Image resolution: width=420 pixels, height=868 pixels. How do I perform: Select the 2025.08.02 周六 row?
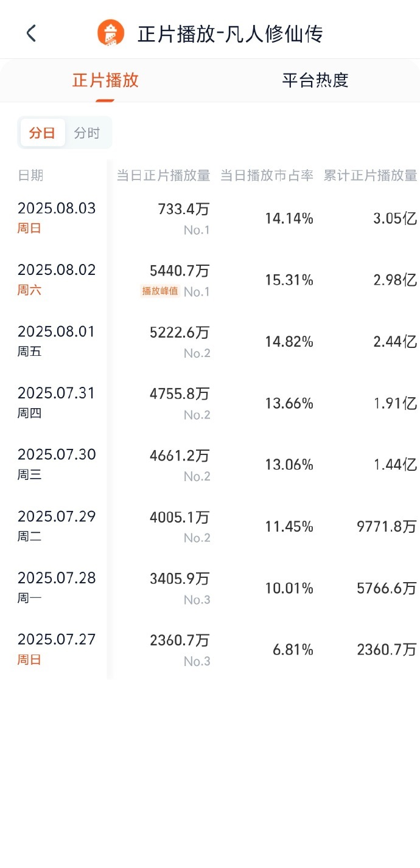(210, 280)
